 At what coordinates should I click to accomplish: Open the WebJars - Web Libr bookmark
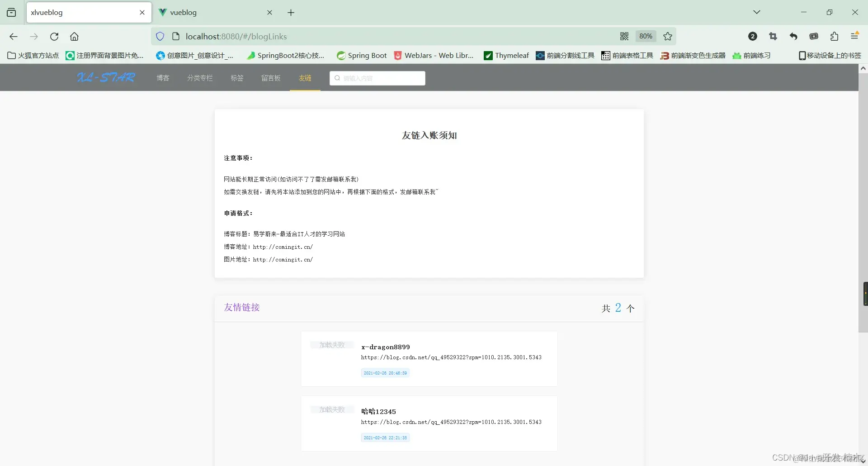(434, 55)
